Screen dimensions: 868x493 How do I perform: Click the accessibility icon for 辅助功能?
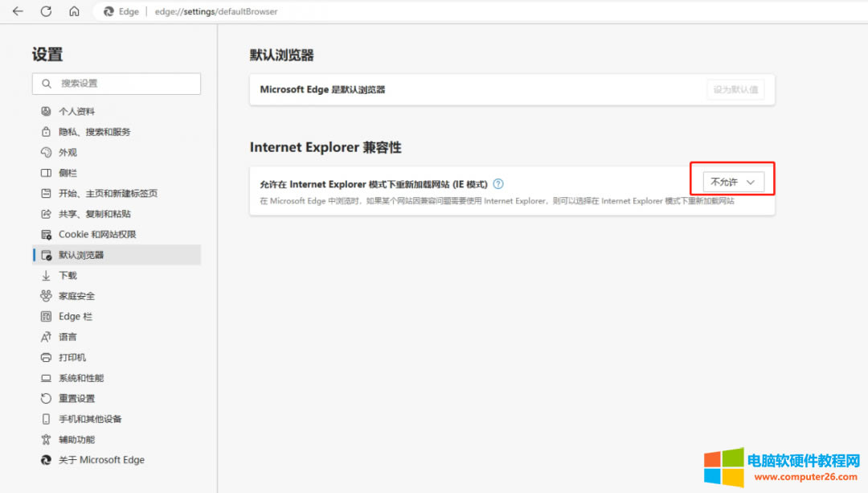point(46,439)
